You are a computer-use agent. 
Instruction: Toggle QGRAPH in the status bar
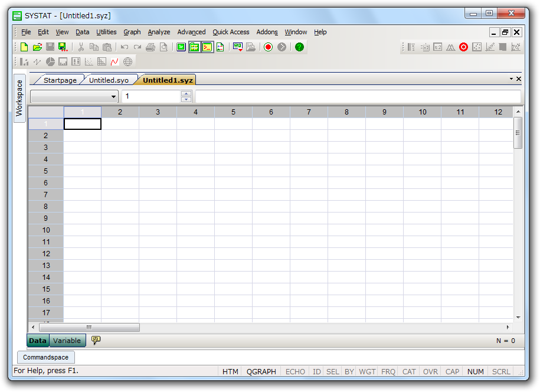[x=261, y=372]
